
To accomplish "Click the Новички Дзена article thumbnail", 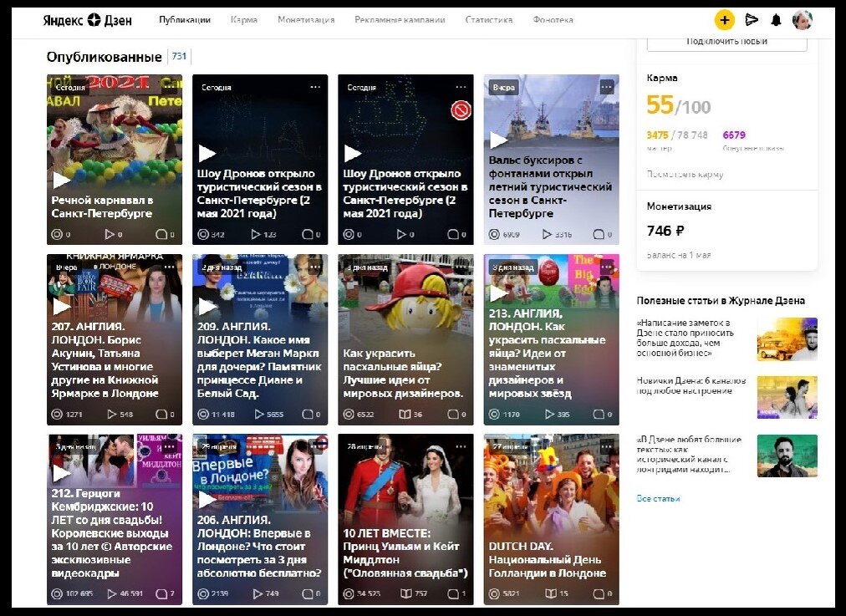I will click(787, 398).
